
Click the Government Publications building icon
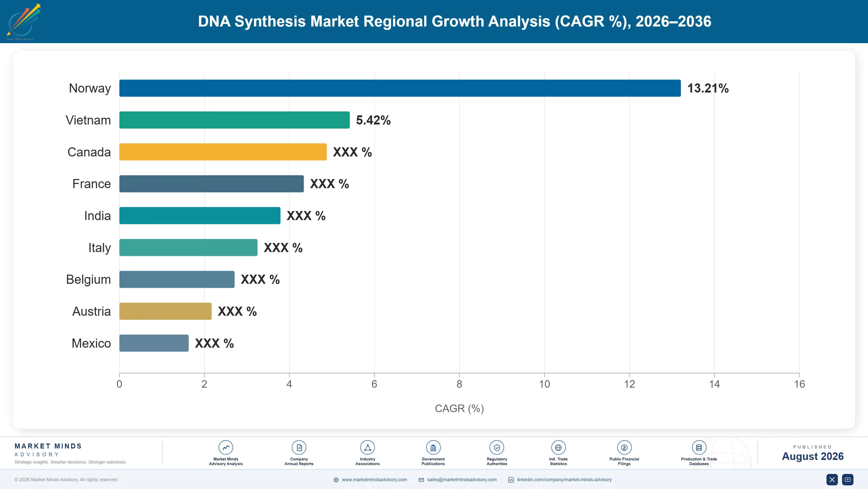coord(433,447)
